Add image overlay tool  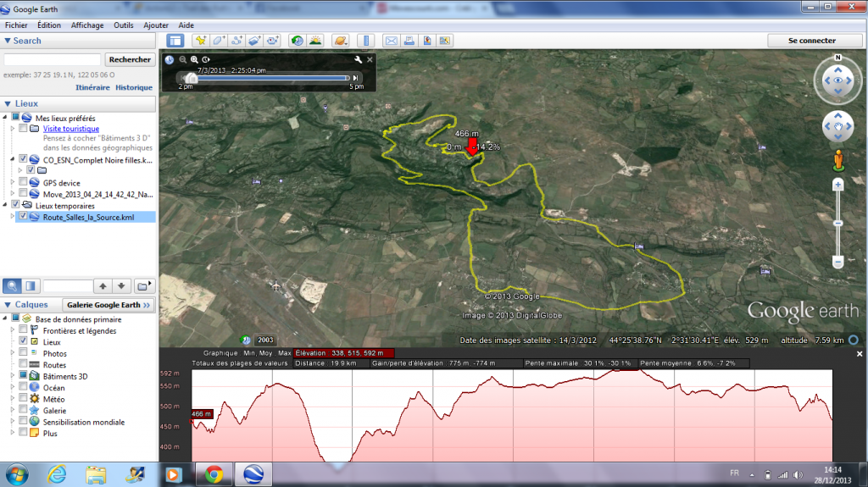254,41
